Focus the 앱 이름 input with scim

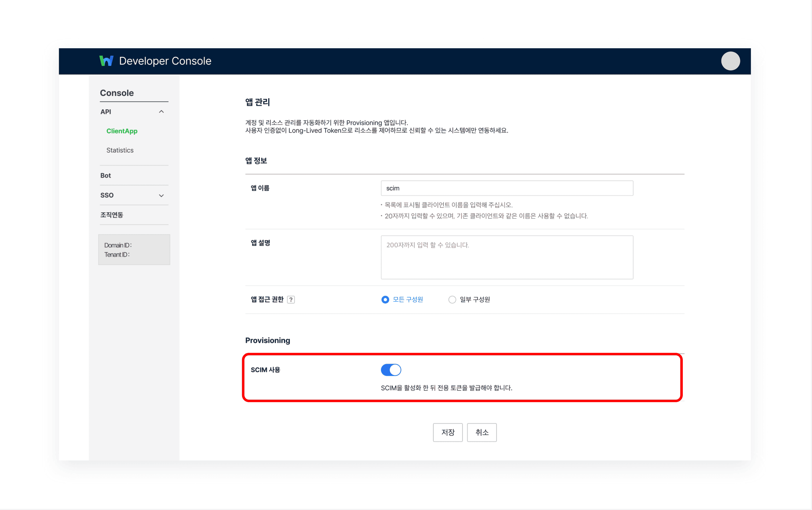[x=507, y=188]
